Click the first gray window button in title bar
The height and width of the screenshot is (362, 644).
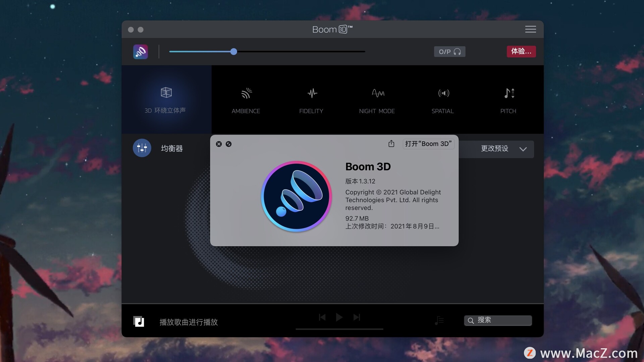point(131,30)
